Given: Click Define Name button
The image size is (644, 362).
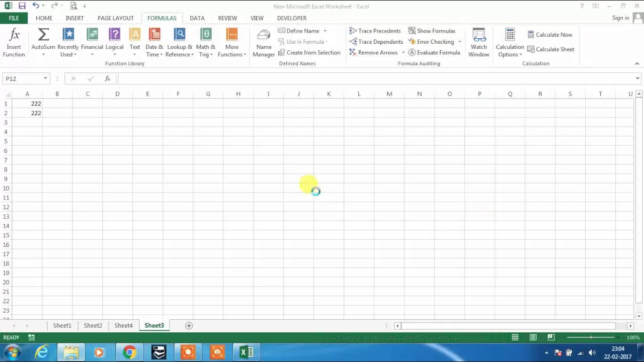Looking at the screenshot, I should [299, 31].
